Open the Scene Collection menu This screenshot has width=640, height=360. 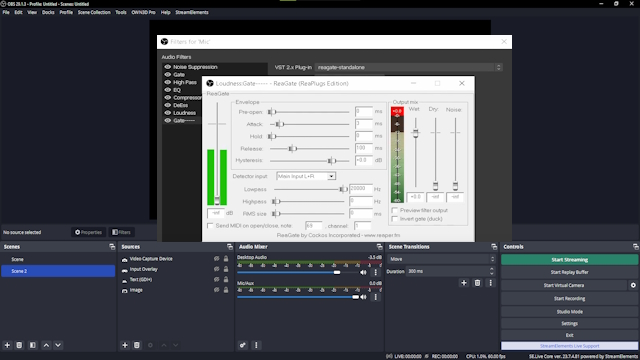pos(94,12)
